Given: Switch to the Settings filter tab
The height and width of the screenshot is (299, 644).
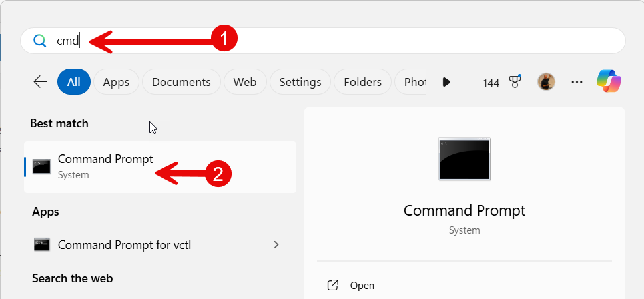Looking at the screenshot, I should click(300, 82).
